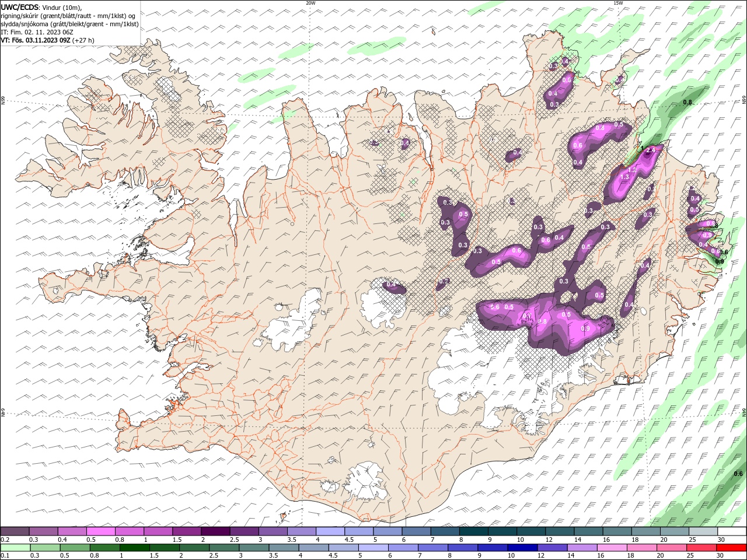Screen dimensions: 747x560
Task: Click the '(+27 h)' forecast offset text
Action: [x=83, y=40]
